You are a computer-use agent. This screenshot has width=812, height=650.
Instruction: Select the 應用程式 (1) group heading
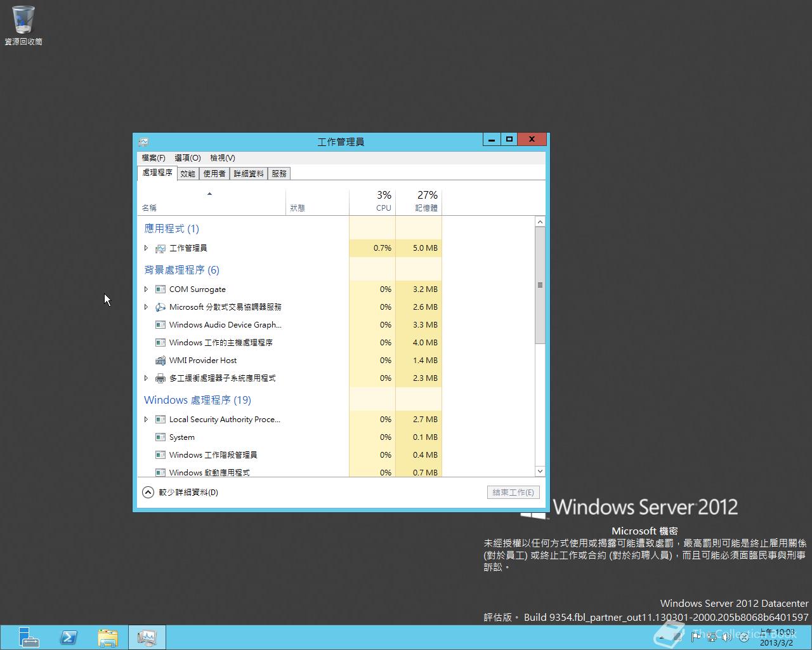[x=172, y=229]
